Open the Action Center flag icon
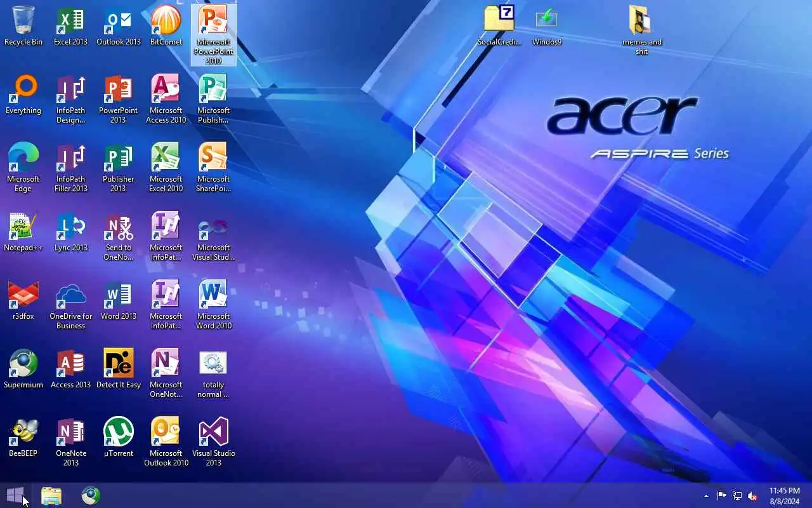The width and height of the screenshot is (812, 508). pos(722,496)
